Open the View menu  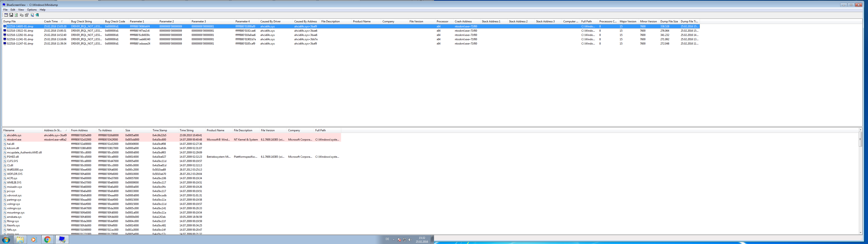[x=21, y=10]
